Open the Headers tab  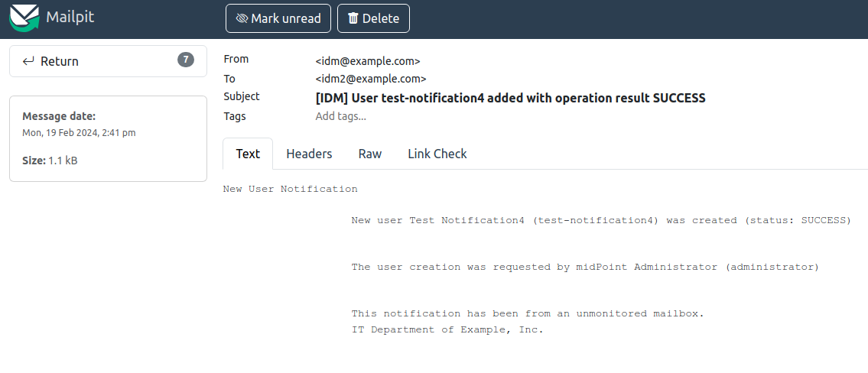coord(309,154)
